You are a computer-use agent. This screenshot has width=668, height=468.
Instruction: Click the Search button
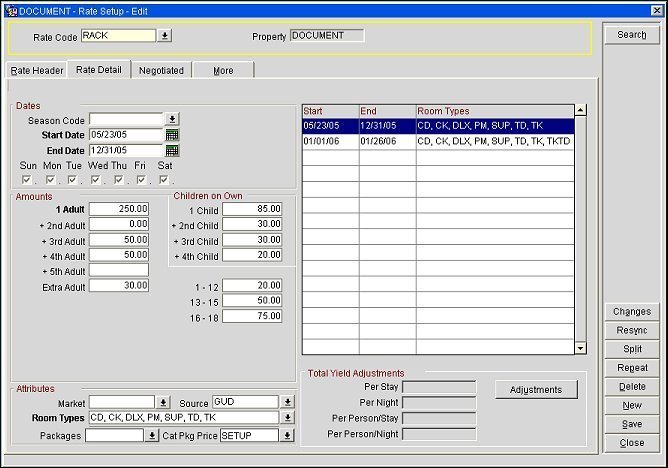click(631, 35)
